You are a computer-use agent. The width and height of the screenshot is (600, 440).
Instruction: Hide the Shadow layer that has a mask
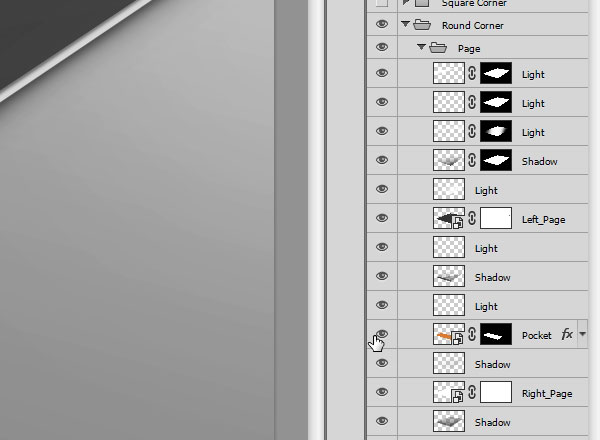(x=382, y=160)
